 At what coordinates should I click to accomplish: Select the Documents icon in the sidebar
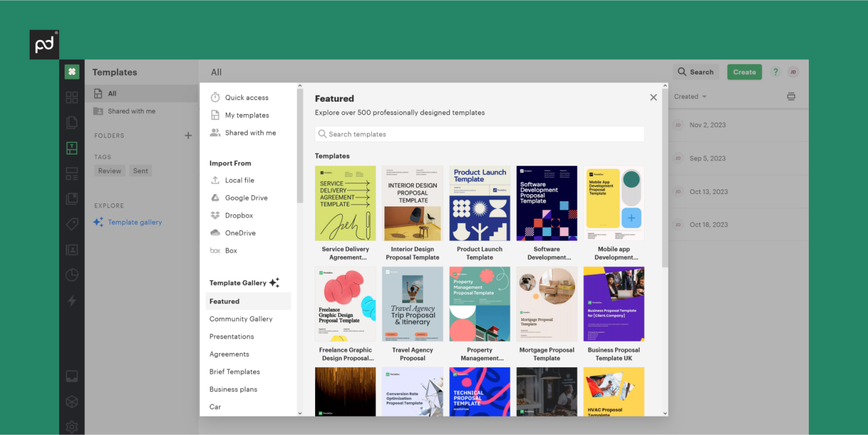pyautogui.click(x=72, y=123)
